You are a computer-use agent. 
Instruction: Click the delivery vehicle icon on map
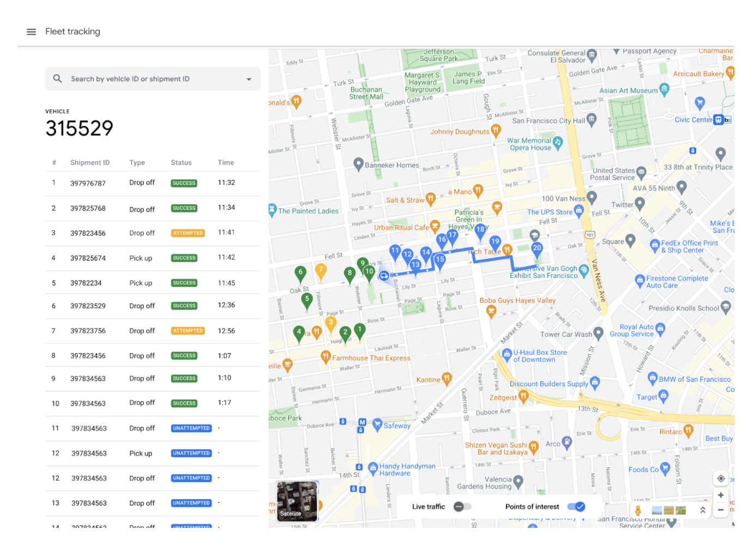pyautogui.click(x=384, y=276)
